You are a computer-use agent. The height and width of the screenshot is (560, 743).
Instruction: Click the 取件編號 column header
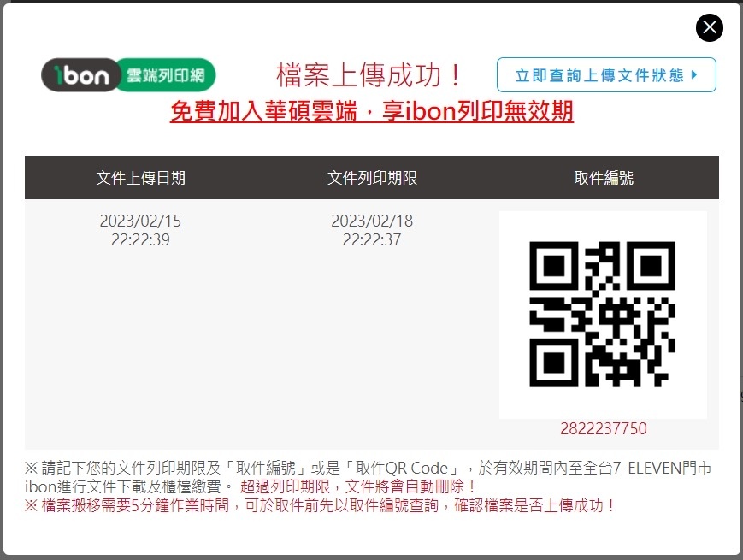pos(604,178)
